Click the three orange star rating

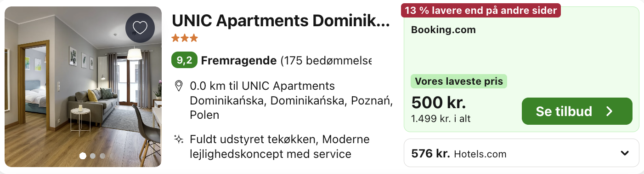pos(185,38)
